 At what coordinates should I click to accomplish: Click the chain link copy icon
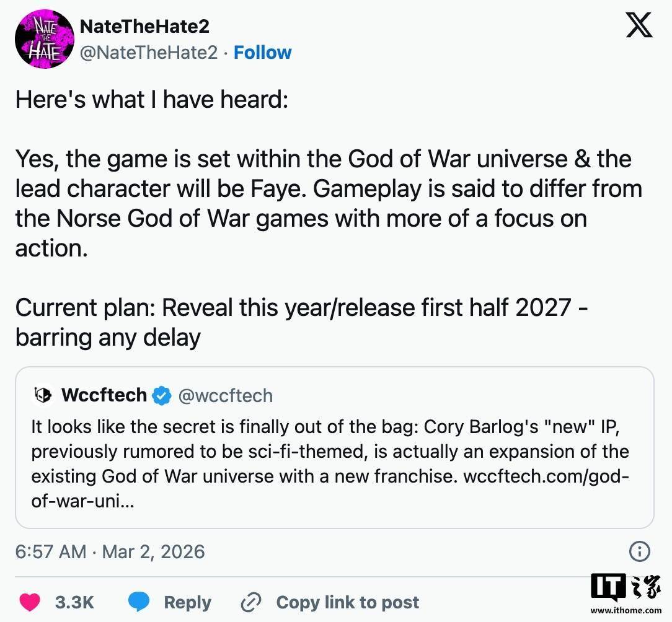[251, 602]
